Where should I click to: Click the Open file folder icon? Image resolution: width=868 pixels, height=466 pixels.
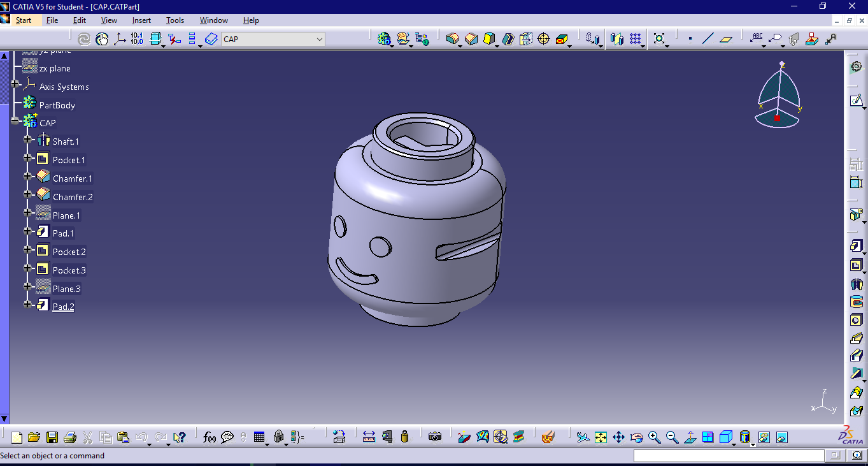click(x=34, y=437)
